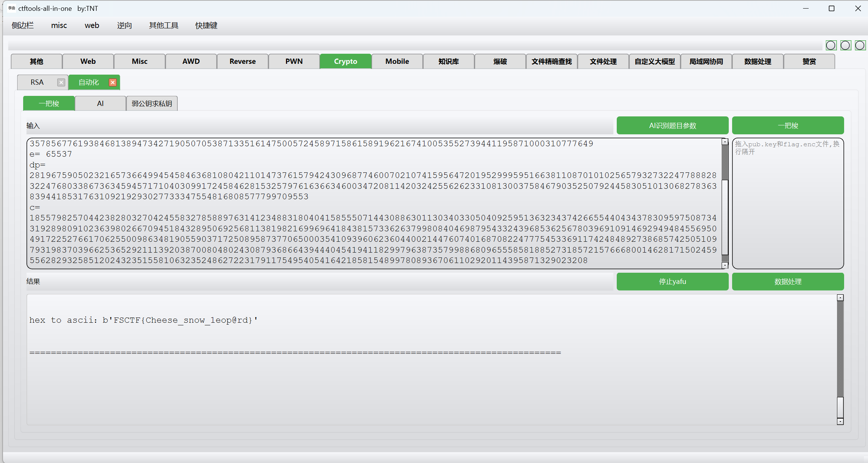Screen dimensions: 868x463
Task: Open the 文件处理 tab
Action: coord(603,62)
